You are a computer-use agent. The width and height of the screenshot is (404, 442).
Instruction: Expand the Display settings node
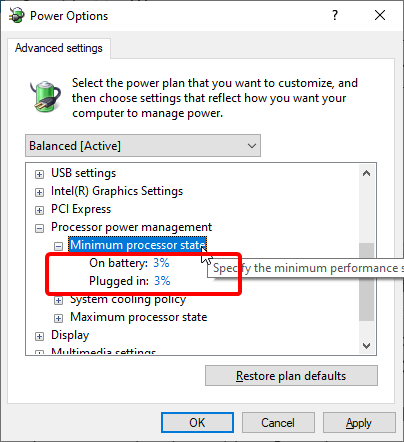39,336
